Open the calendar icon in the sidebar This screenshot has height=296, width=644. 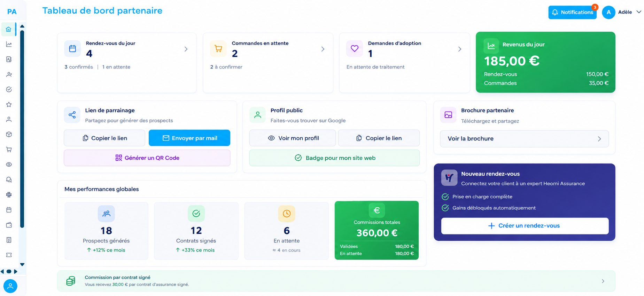[9, 210]
